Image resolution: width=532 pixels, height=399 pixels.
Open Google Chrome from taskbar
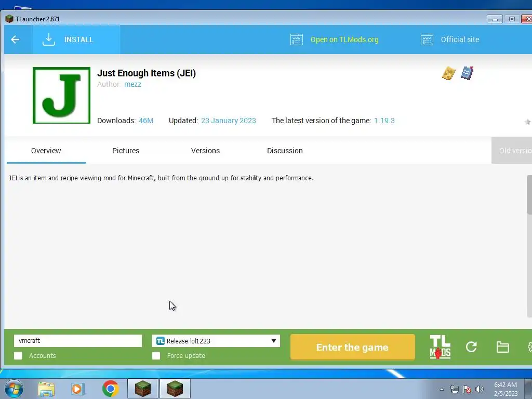click(110, 389)
